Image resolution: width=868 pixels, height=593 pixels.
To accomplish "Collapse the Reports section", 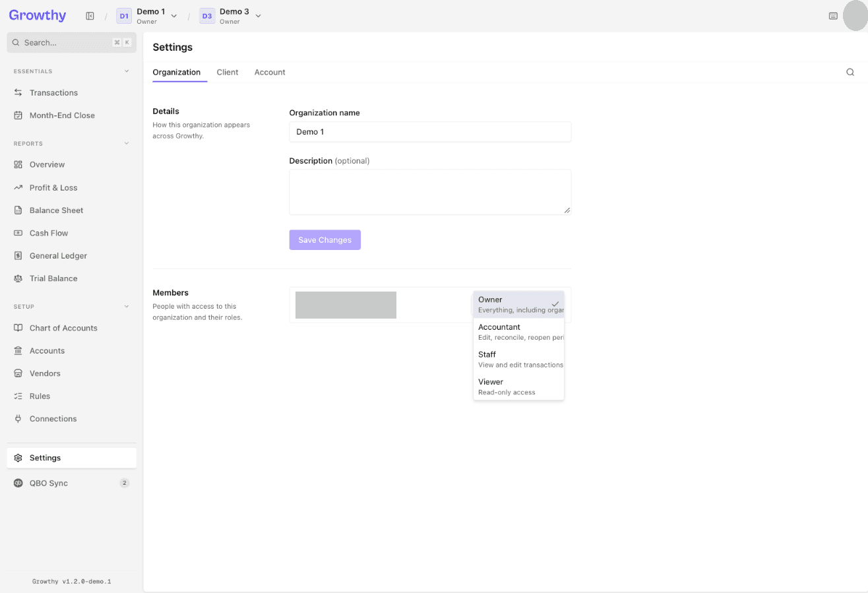I will 127,143.
